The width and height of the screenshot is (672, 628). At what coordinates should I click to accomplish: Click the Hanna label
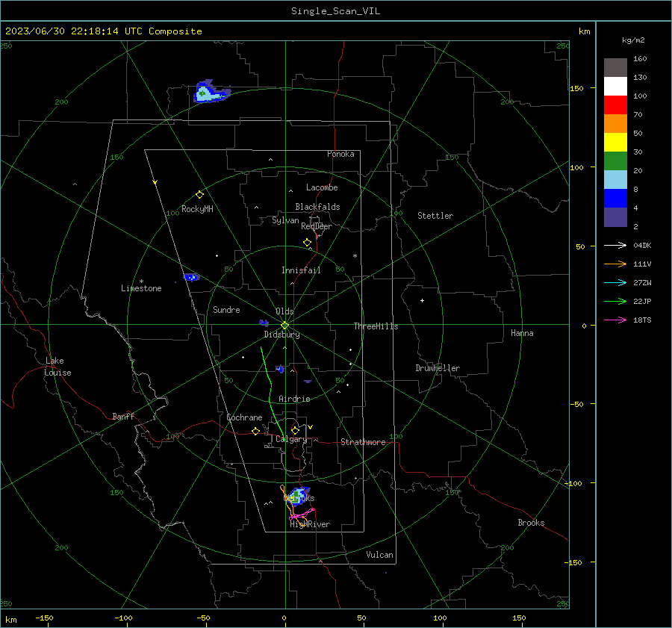(522, 333)
